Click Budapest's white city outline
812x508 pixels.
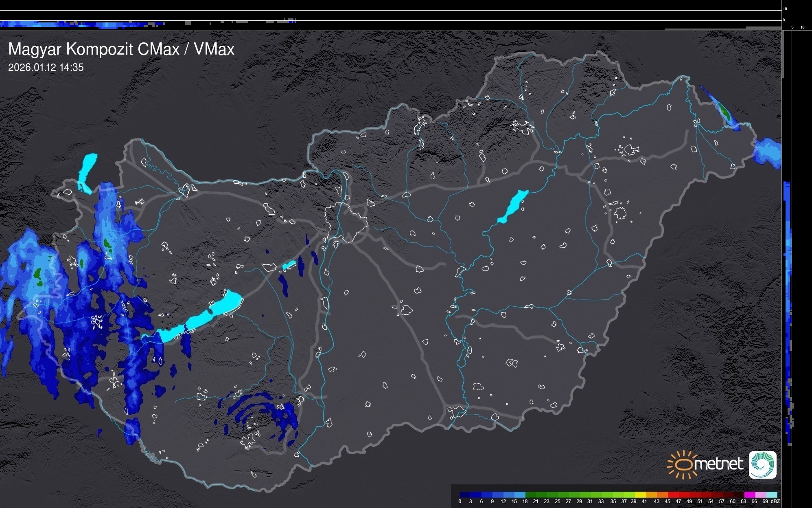(346, 222)
